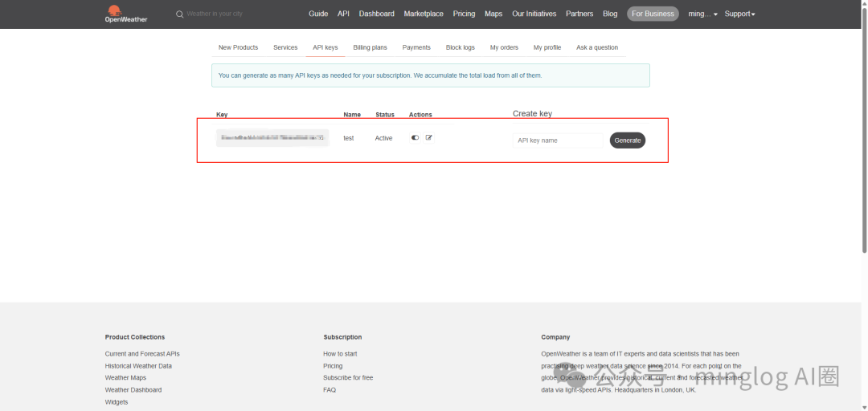Switch to the Ask a question tab

coord(596,47)
